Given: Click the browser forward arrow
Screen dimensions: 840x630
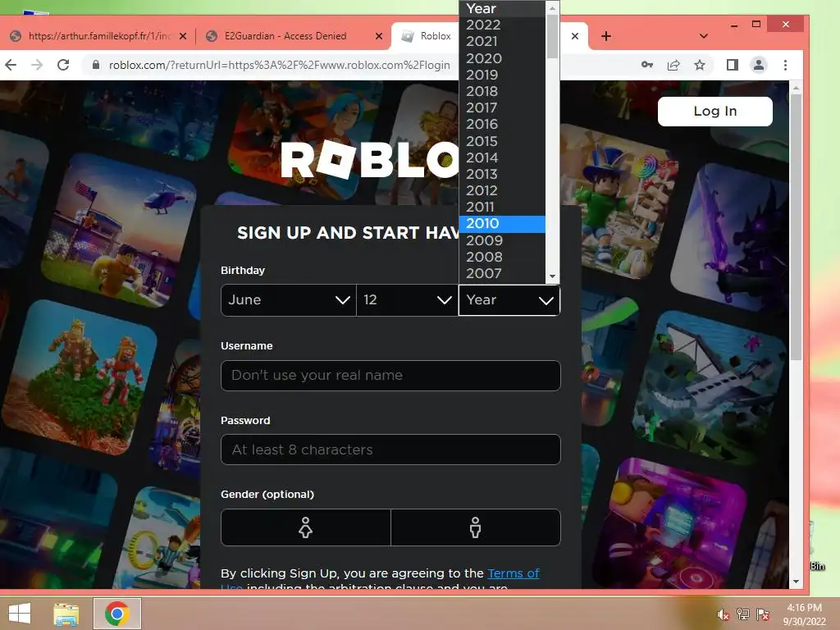Looking at the screenshot, I should [x=36, y=66].
